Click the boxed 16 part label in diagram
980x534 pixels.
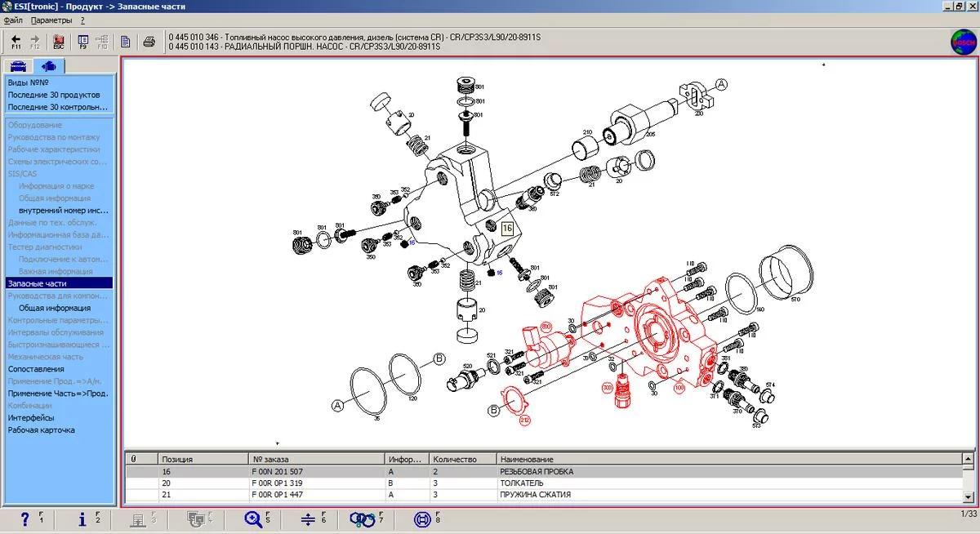tap(507, 229)
